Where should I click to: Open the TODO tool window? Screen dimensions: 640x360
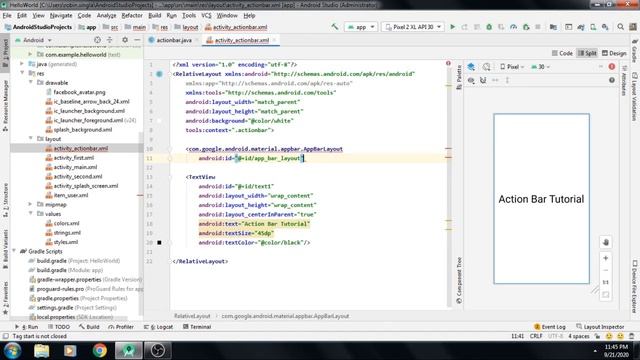click(59, 327)
